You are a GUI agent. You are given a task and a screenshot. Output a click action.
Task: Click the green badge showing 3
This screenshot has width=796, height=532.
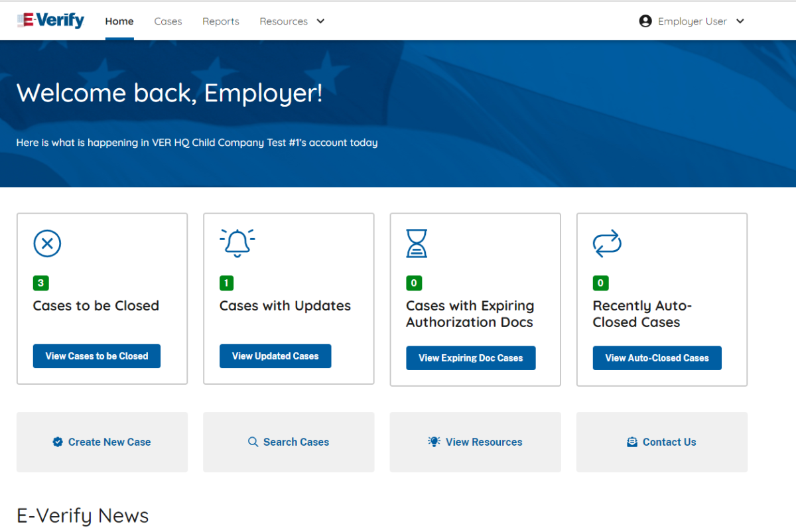pos(40,283)
